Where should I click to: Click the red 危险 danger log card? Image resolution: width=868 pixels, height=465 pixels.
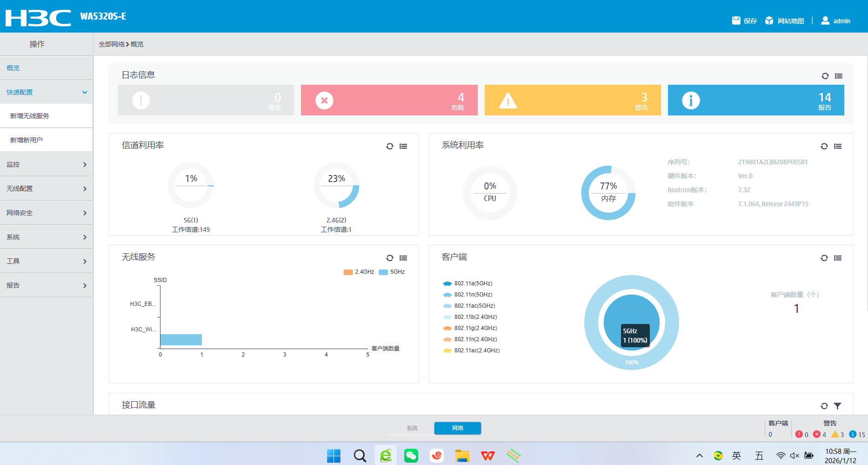(389, 100)
